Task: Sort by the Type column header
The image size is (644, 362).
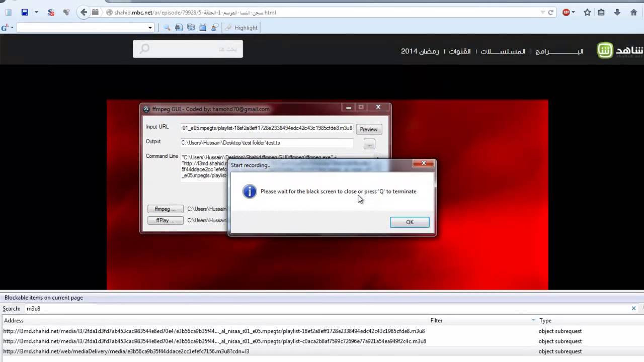Action: click(x=591, y=320)
